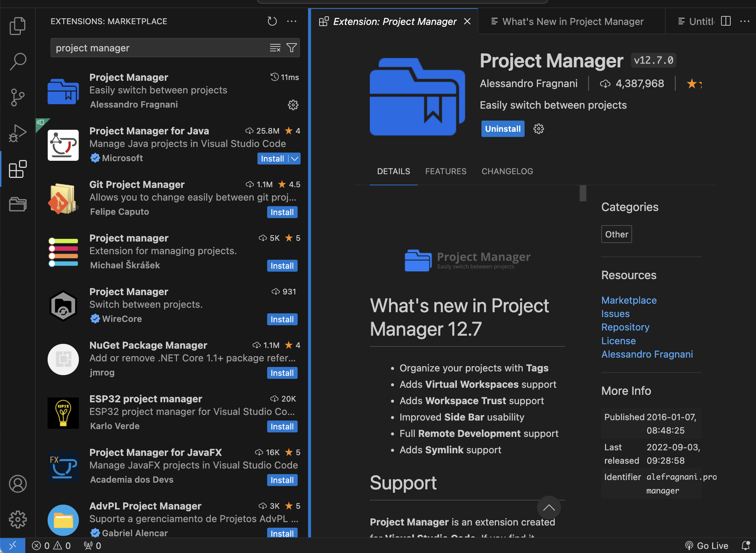
Task: Close the Extension: Project Manager tab
Action: (x=467, y=21)
